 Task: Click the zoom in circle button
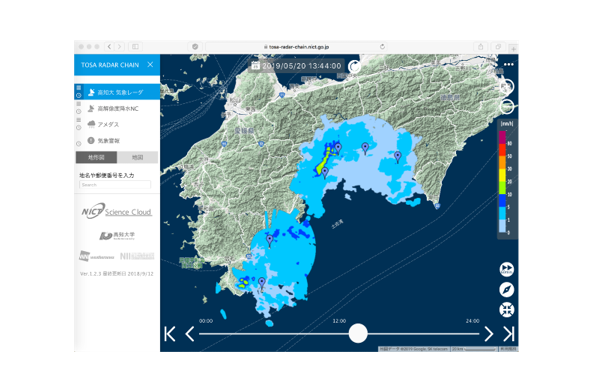(x=507, y=87)
